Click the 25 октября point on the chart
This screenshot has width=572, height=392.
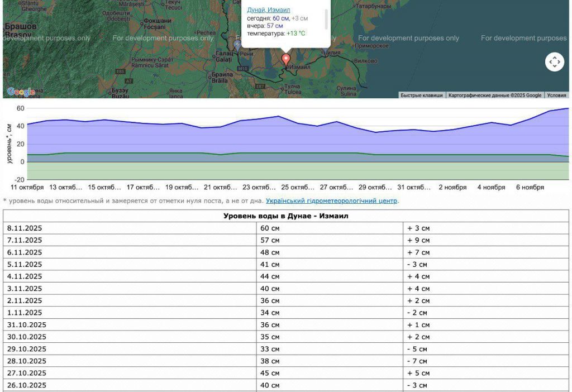click(x=298, y=123)
